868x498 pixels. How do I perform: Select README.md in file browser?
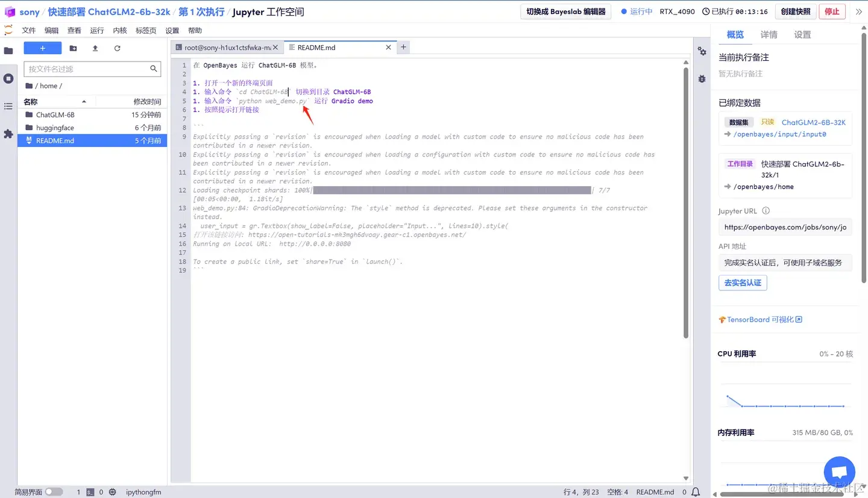pyautogui.click(x=92, y=140)
